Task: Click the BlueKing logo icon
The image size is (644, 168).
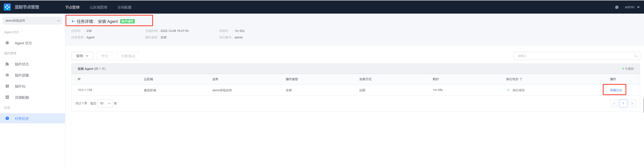Action: point(7,7)
